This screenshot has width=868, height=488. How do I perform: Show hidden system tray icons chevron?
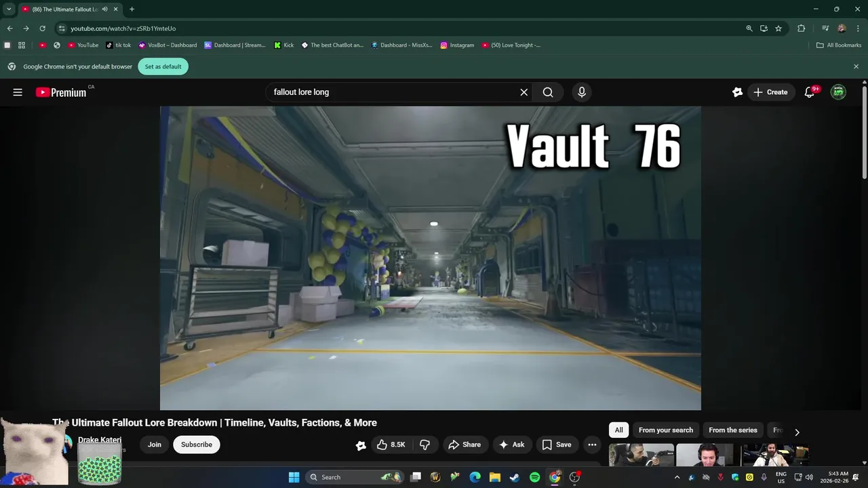click(x=677, y=477)
